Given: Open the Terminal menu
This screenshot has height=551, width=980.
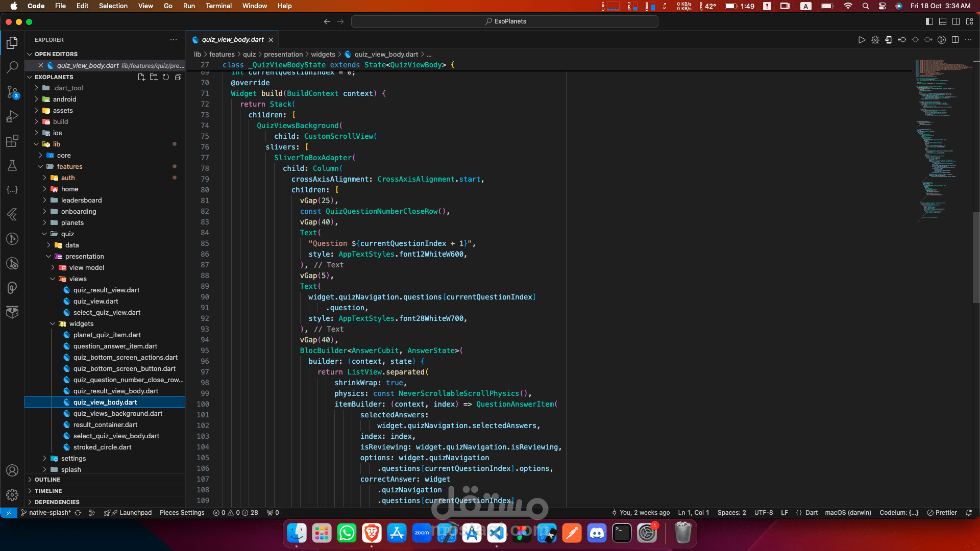Looking at the screenshot, I should [x=218, y=6].
